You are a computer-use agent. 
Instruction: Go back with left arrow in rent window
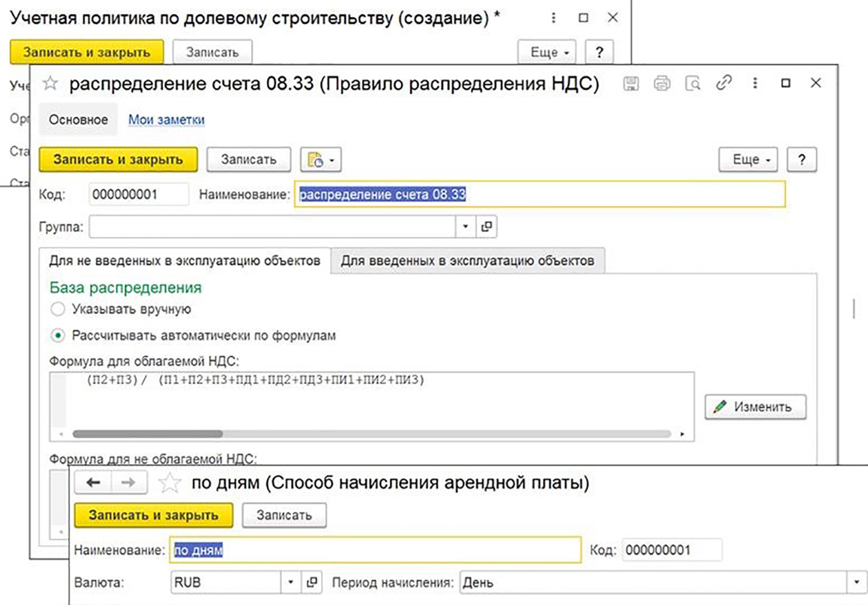(94, 482)
